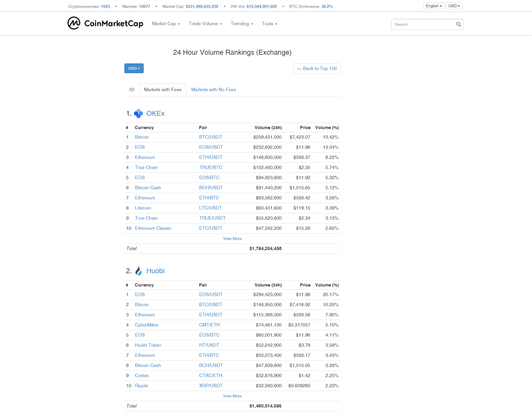Open BCH/USDT pair in Huobi table
The height and width of the screenshot is (415, 532).
[x=211, y=366]
